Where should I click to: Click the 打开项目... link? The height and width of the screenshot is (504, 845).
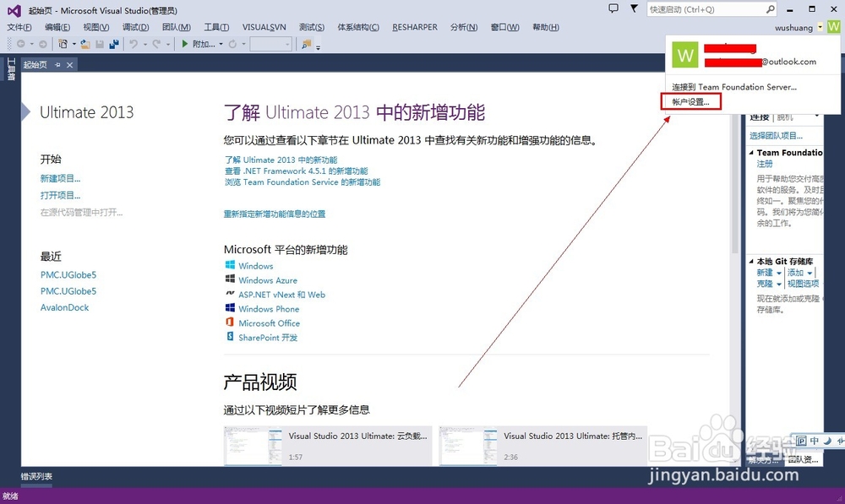pos(60,195)
